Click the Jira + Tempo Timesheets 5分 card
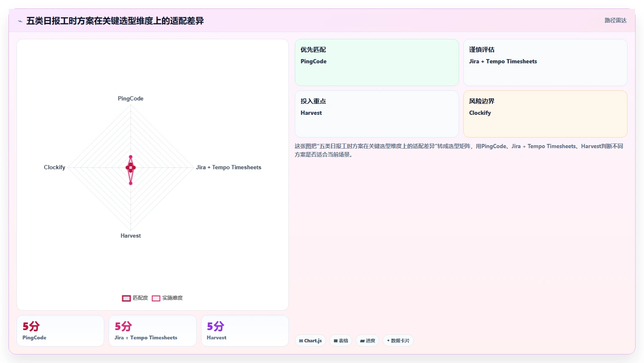Viewport: 644px width, 363px height. (152, 331)
